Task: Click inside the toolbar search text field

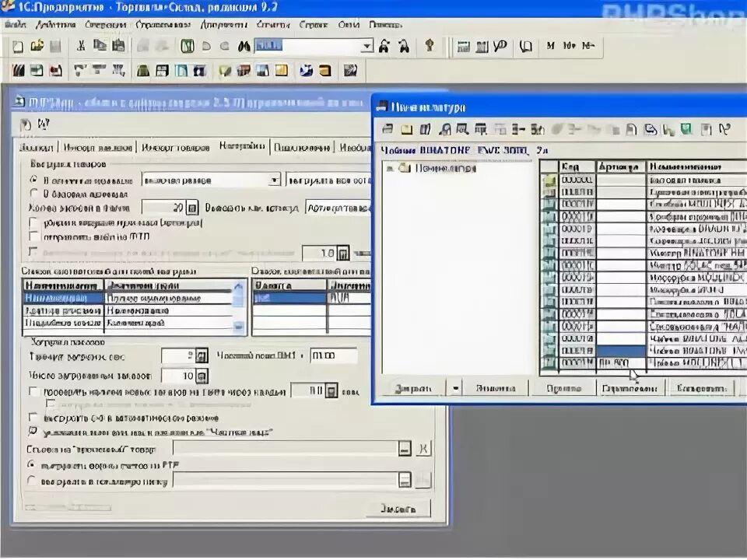Action: [x=307, y=46]
